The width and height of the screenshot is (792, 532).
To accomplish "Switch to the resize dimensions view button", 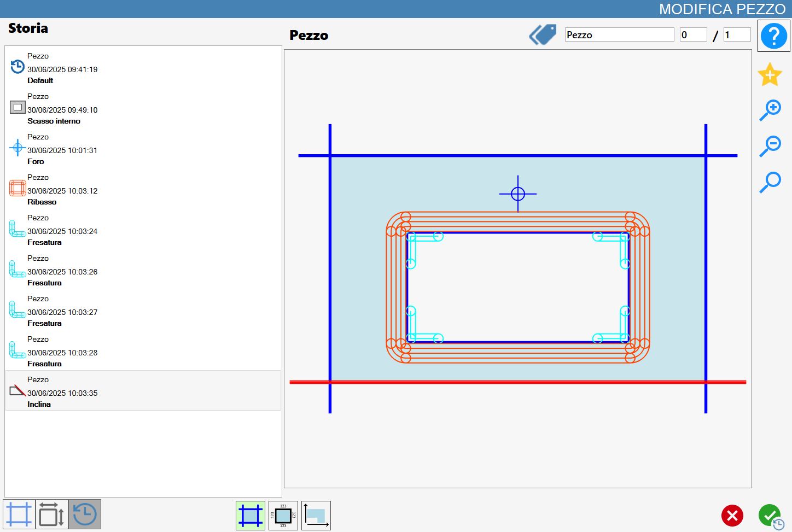I will tap(52, 514).
